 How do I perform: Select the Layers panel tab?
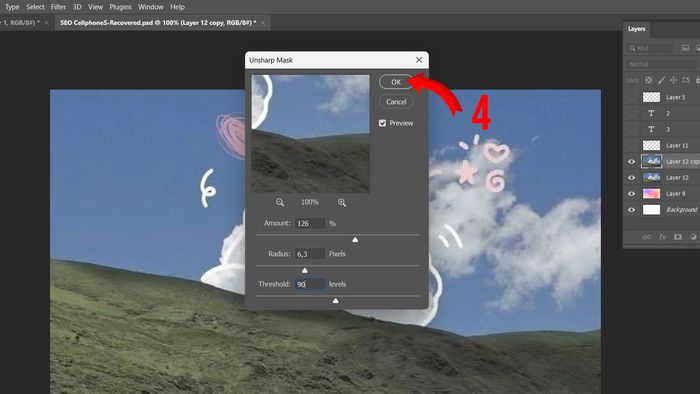click(637, 29)
